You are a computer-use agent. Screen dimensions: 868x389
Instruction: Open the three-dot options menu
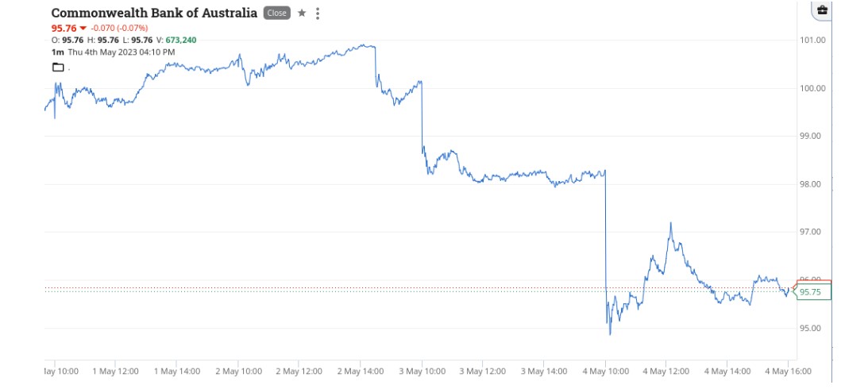(x=317, y=13)
